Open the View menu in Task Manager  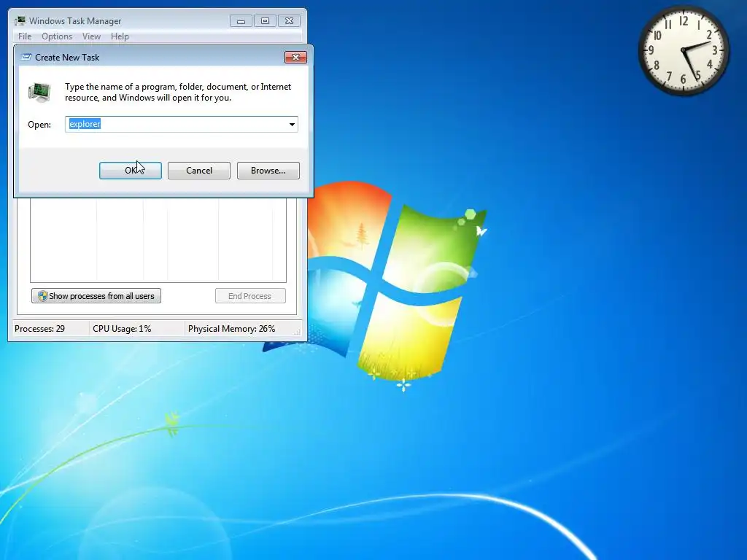[91, 36]
